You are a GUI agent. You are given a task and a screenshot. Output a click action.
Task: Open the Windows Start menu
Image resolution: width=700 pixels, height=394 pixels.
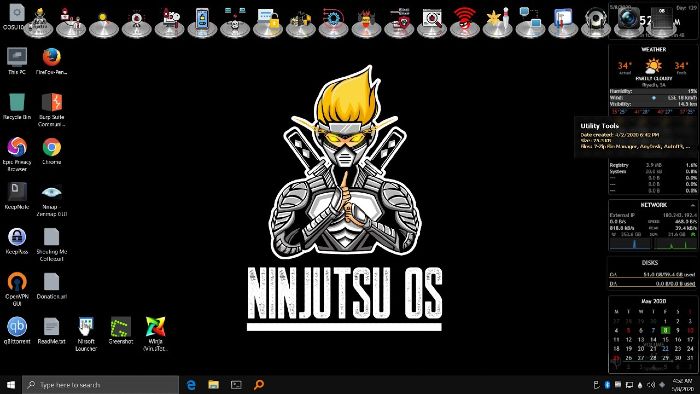11,385
